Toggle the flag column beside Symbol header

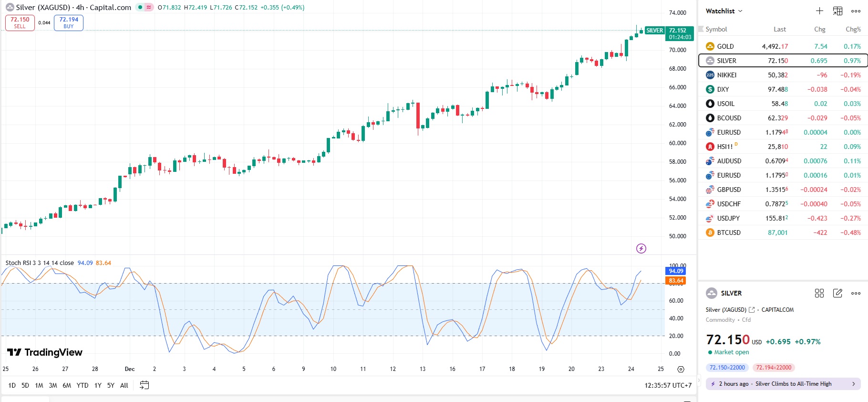point(701,29)
